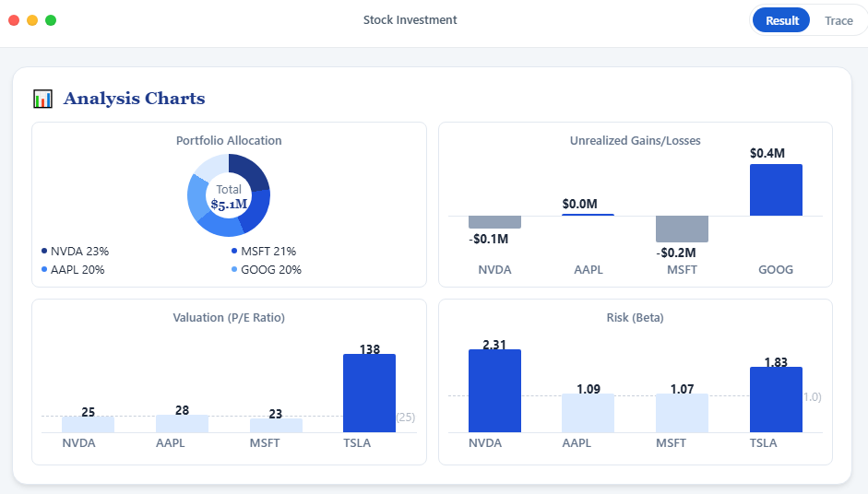The height and width of the screenshot is (494, 868).
Task: Click the yellow minimize window button
Action: tap(32, 20)
